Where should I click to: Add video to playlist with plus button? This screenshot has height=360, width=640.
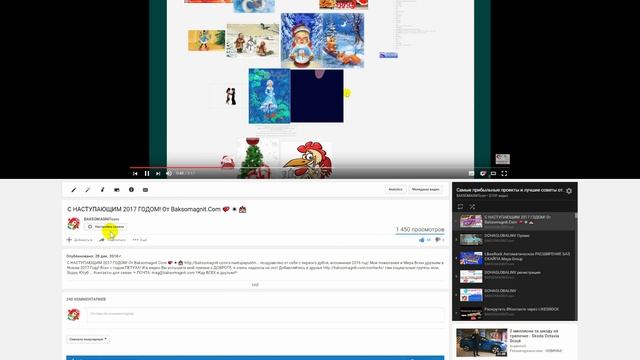[x=80, y=240]
